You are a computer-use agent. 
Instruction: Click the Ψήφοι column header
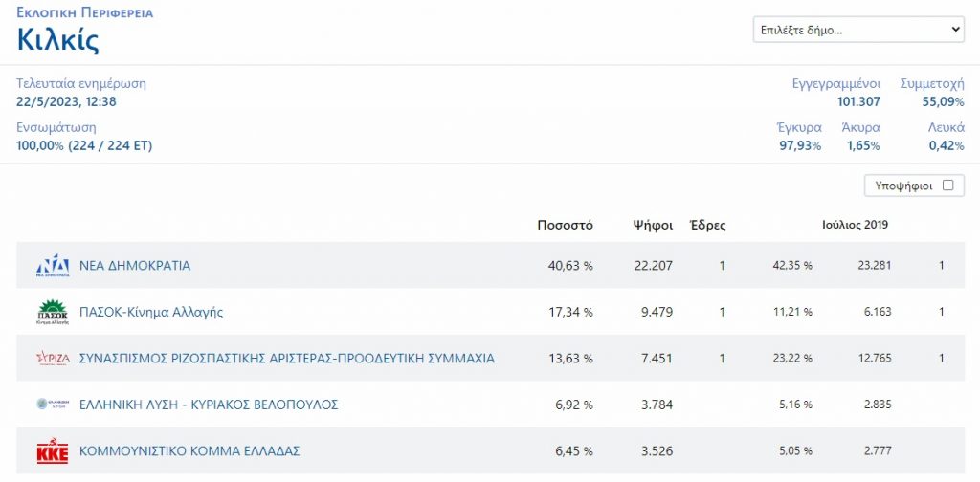click(x=651, y=226)
